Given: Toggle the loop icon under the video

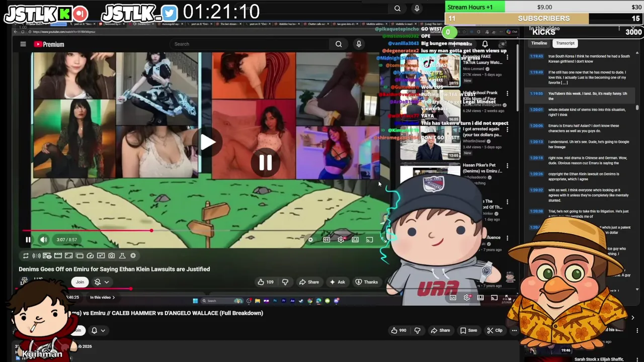Looking at the screenshot, I should click(26, 256).
